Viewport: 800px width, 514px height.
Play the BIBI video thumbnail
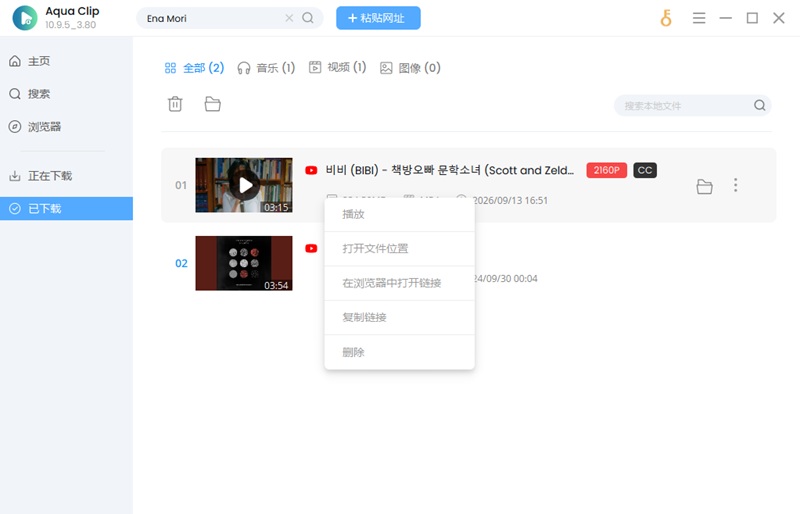point(244,185)
